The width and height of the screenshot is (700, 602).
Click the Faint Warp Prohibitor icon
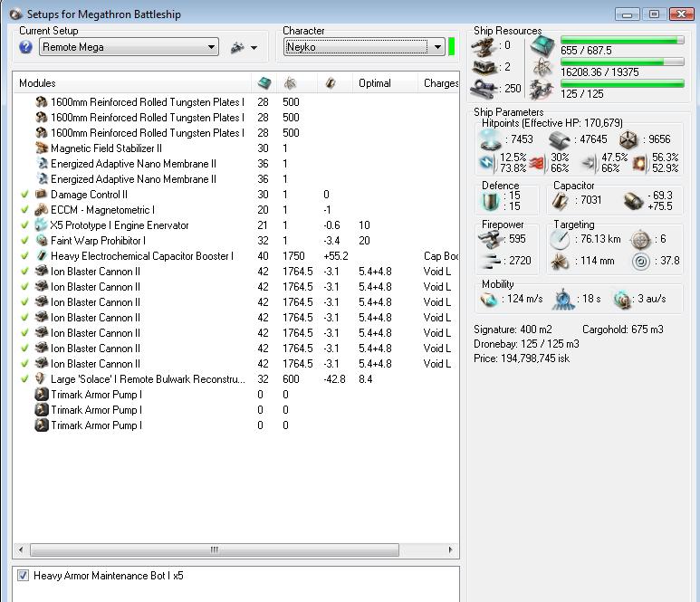click(42, 240)
